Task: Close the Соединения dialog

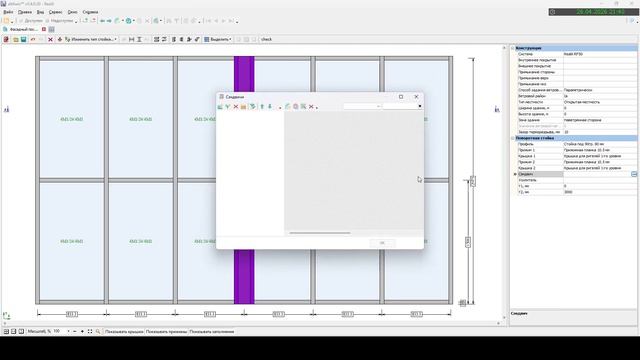Action: point(416,97)
